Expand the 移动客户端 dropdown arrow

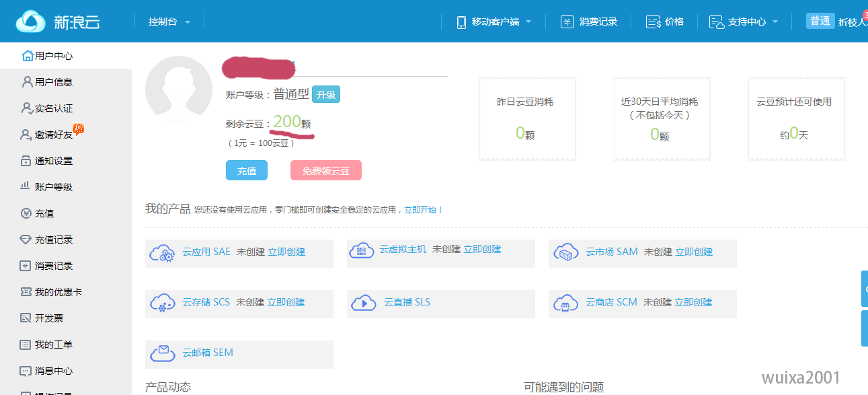528,22
